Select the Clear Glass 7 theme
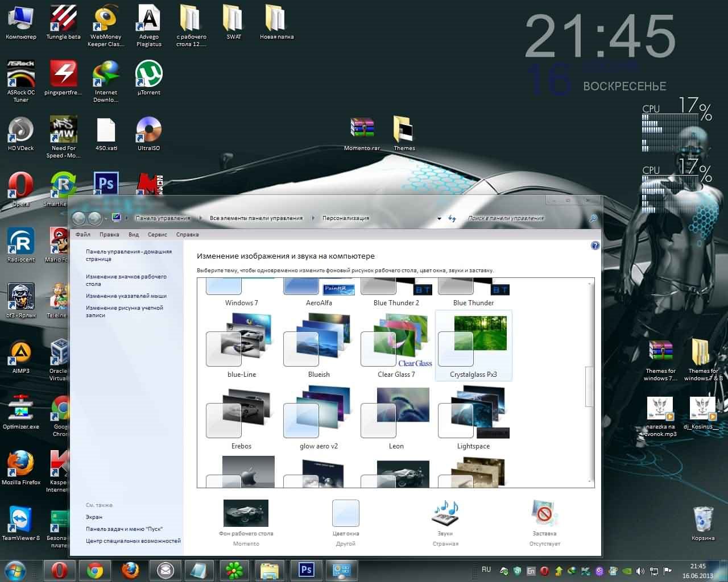This screenshot has width=728, height=582. pos(396,347)
